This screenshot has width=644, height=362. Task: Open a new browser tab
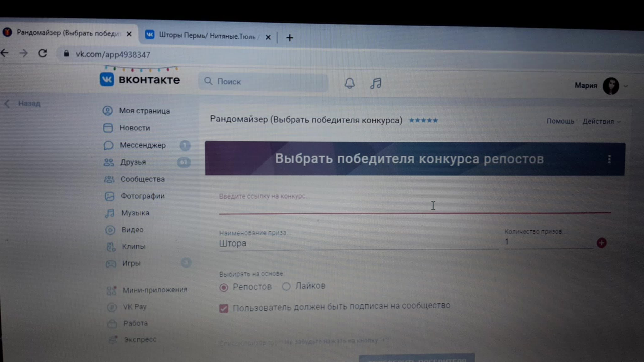click(x=290, y=38)
